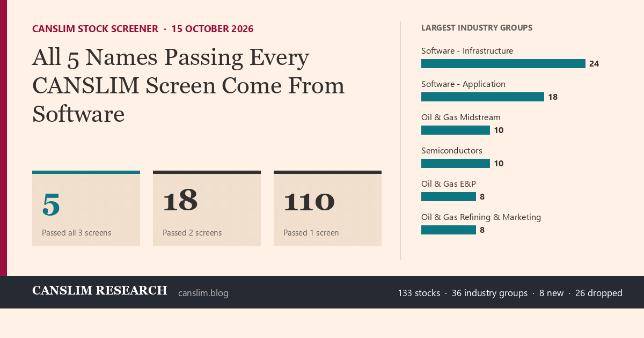Click the 'Oil & Gas E&P' label
The image size is (644, 338).
click(x=449, y=184)
